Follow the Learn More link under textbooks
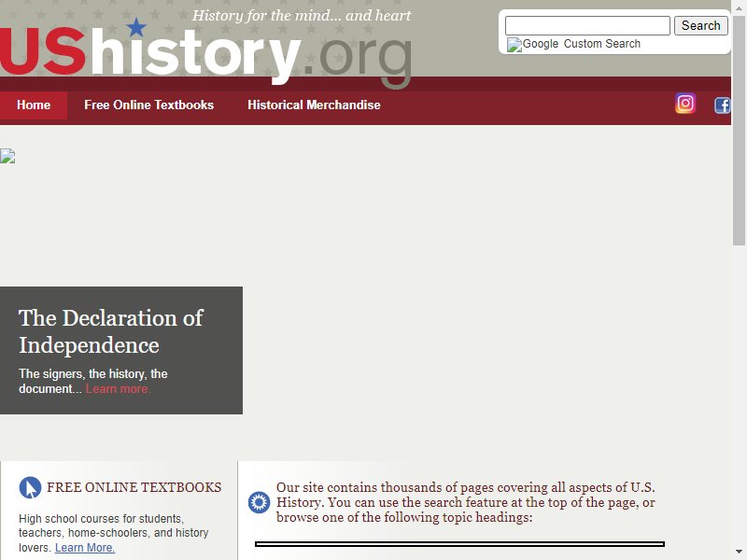 (85, 548)
